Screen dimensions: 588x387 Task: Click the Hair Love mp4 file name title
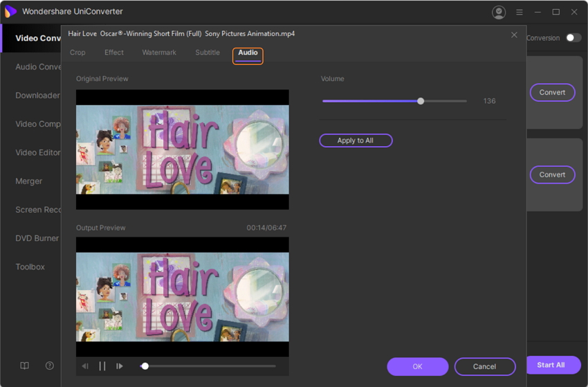tap(181, 34)
